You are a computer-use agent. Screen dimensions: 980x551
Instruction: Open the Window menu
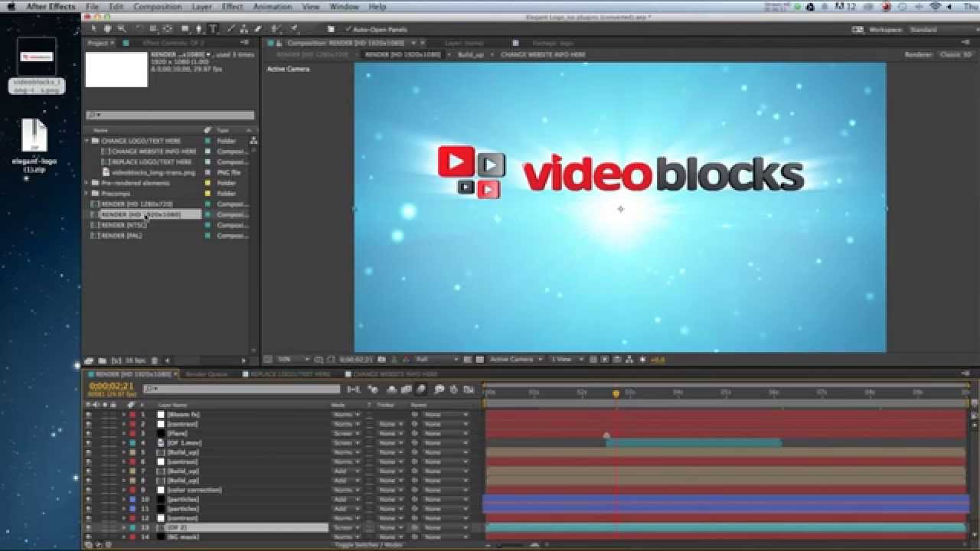(344, 6)
